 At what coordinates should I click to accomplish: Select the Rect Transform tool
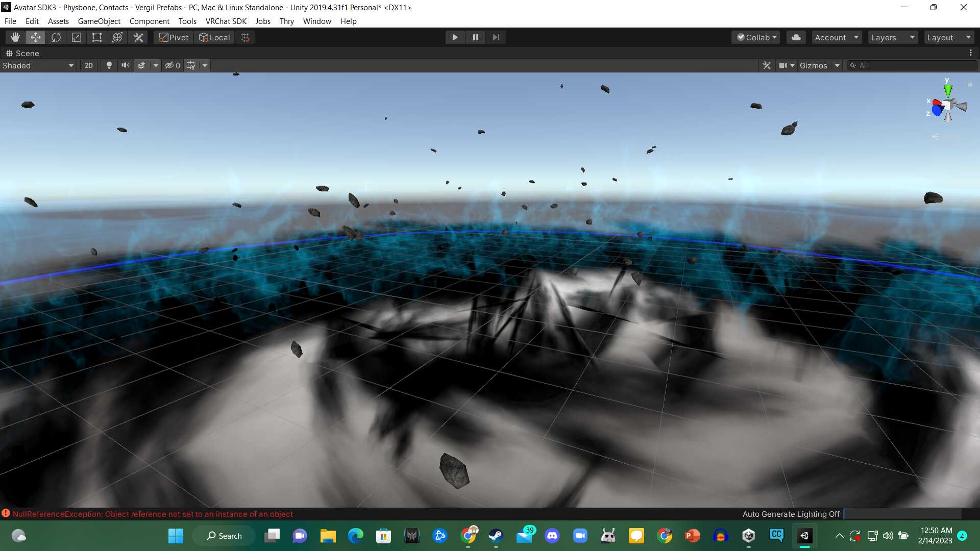[97, 37]
